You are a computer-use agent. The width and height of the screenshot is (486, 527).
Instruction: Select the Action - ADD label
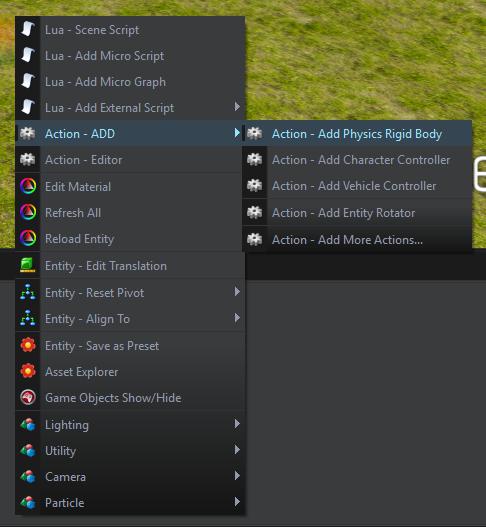pyautogui.click(x=80, y=134)
